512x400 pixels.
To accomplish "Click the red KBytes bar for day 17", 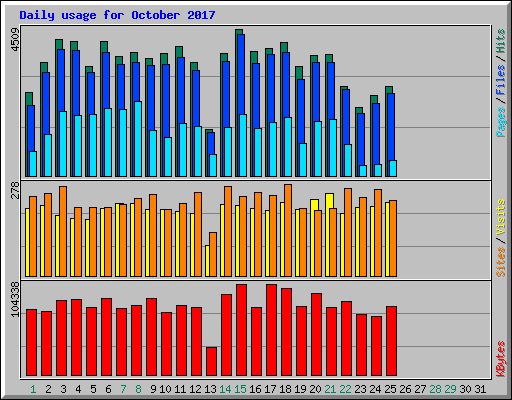I will (271, 330).
